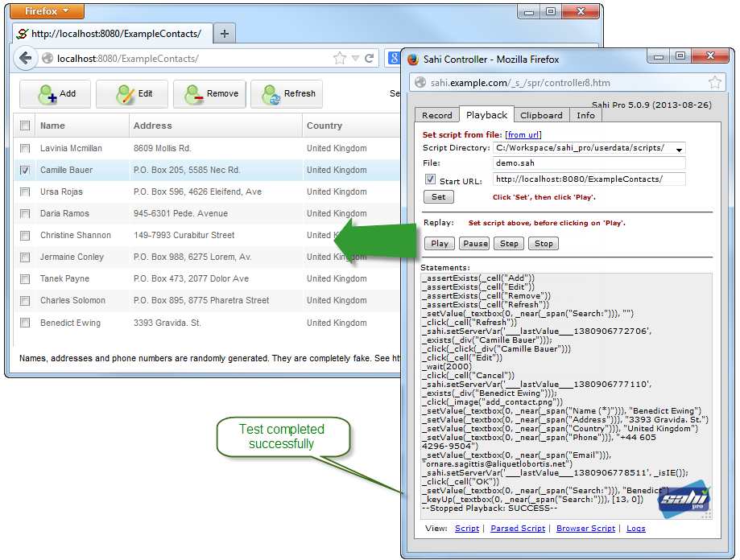Click the address '3393 Gravida. St.'

point(167,323)
